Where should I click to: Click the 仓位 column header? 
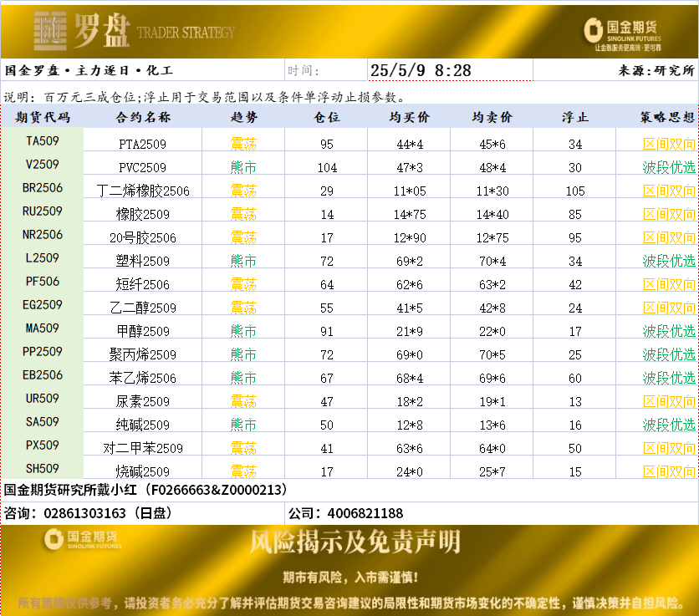point(327,117)
